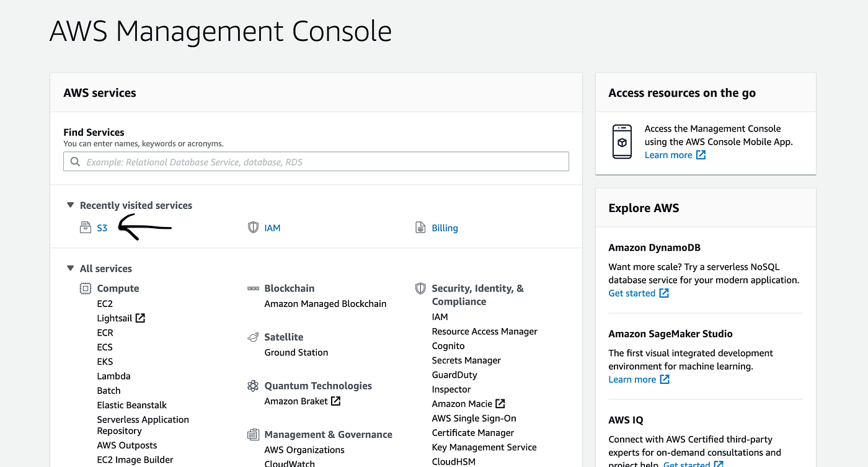Screen dimensions: 868x467
Task: Open Secrets Manager service
Action: point(466,360)
